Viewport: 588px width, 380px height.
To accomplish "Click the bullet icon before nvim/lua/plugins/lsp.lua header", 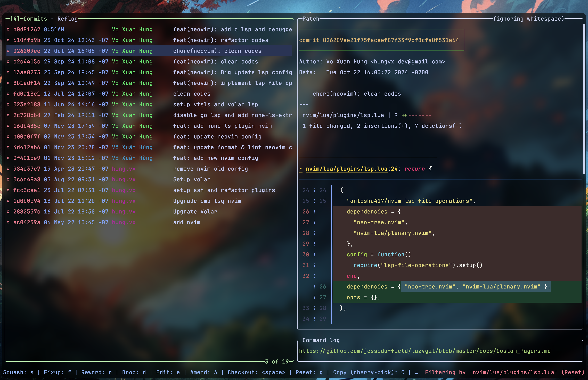I will [x=301, y=169].
